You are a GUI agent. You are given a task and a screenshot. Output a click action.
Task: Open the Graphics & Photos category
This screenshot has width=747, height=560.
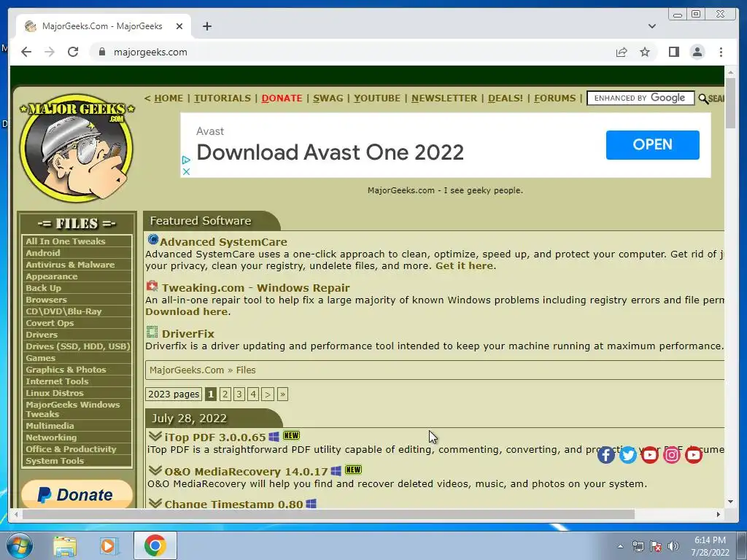(76, 370)
